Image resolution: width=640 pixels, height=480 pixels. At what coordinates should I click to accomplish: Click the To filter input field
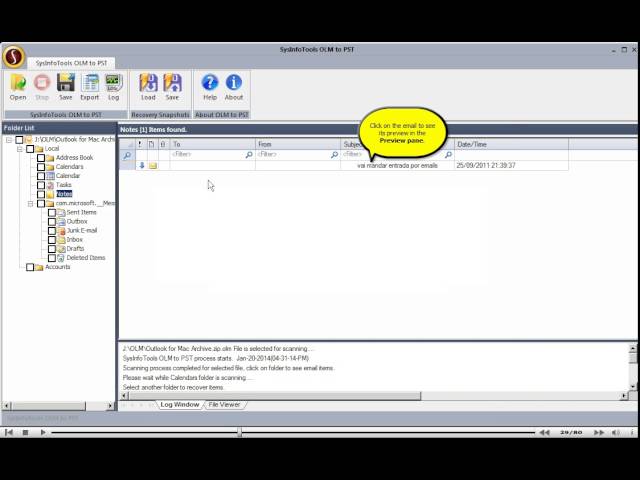pyautogui.click(x=207, y=155)
